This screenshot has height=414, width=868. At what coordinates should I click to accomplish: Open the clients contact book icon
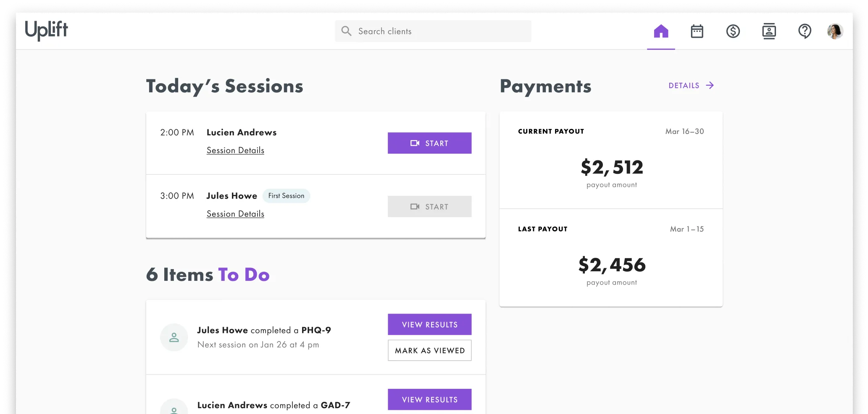(769, 31)
